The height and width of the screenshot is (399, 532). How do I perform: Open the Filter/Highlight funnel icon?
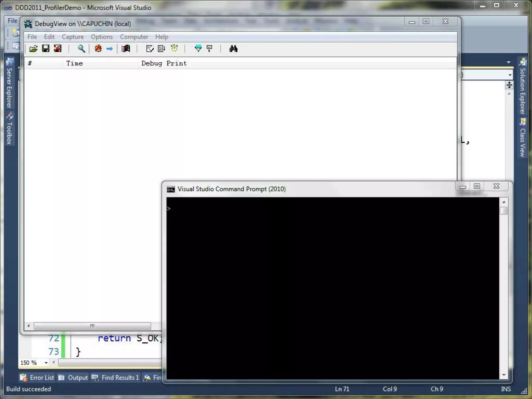198,49
